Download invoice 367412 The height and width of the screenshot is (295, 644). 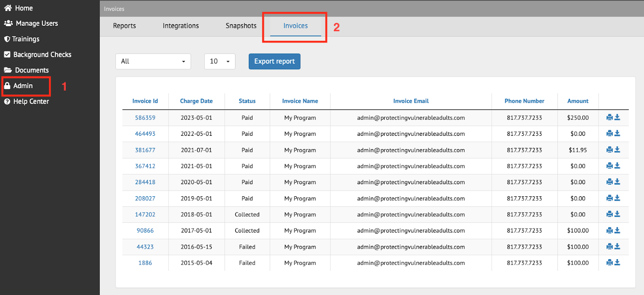click(617, 166)
